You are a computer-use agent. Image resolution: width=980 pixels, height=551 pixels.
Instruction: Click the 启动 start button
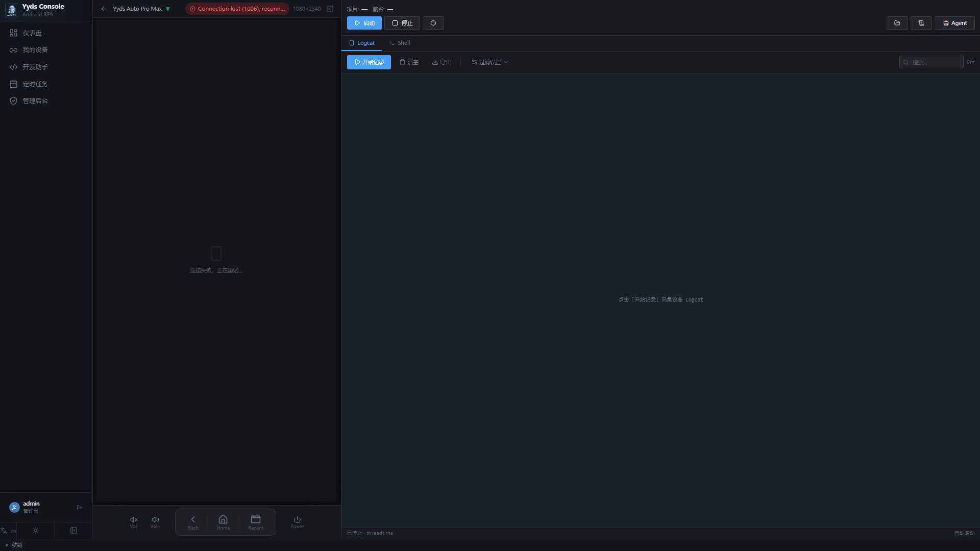tap(364, 23)
